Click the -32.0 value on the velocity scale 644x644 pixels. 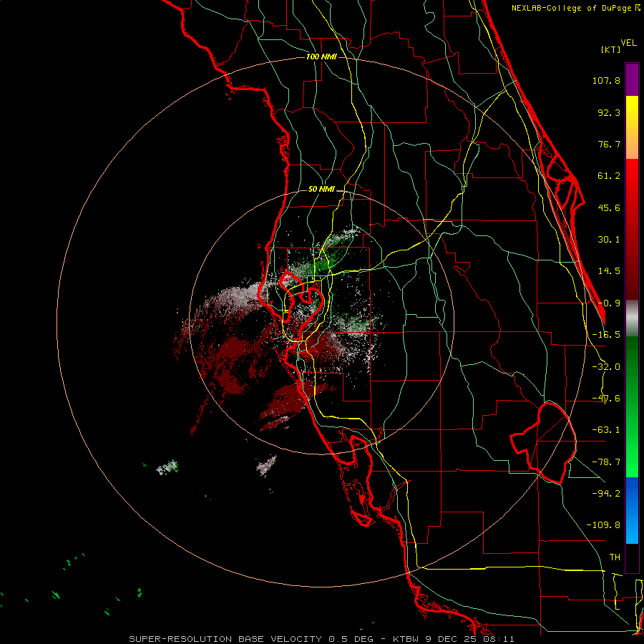[606, 367]
